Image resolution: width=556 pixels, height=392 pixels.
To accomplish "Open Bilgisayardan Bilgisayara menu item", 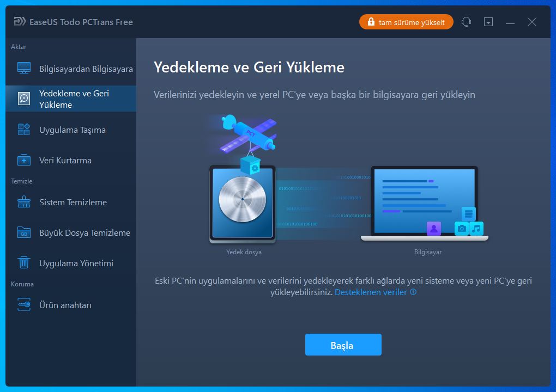I will pos(71,69).
